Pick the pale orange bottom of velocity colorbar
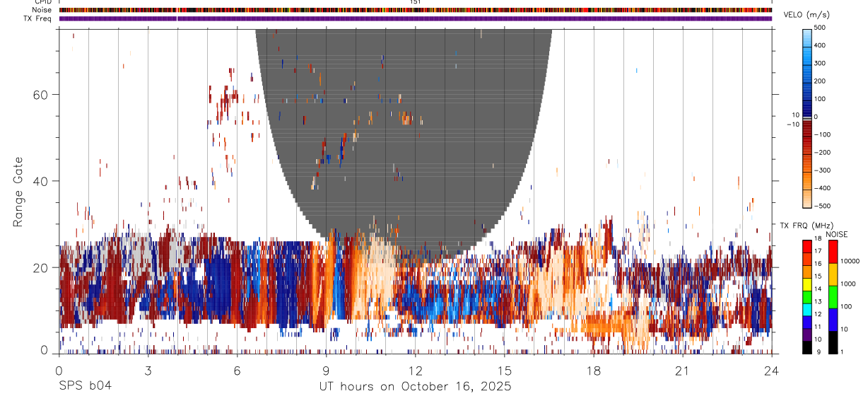Screen dimensions: 868x401 pyautogui.click(x=807, y=198)
